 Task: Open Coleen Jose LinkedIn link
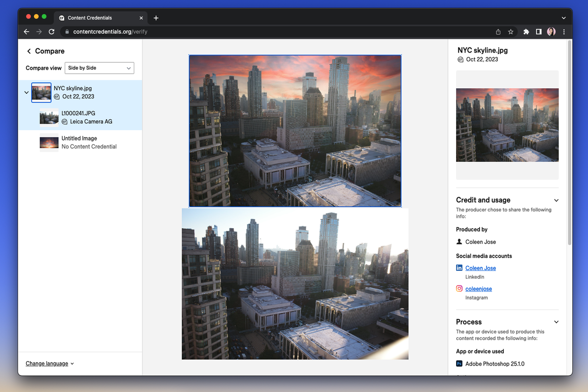coord(480,268)
